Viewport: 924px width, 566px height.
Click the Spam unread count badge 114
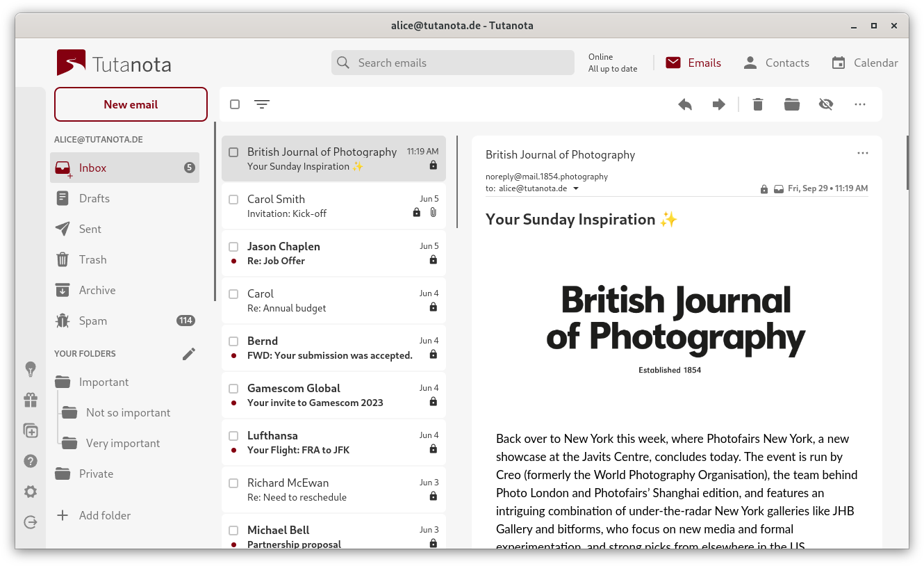point(185,321)
